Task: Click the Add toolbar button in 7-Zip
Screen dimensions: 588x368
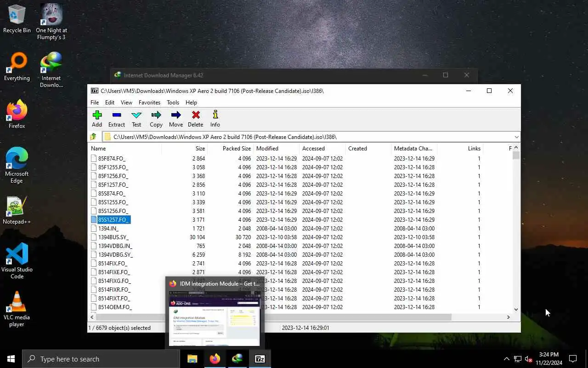Action: [97, 119]
